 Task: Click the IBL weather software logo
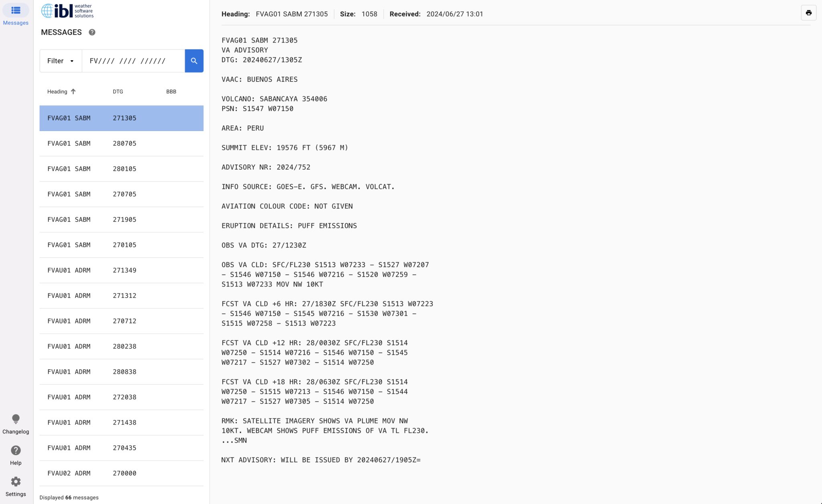[x=67, y=11]
